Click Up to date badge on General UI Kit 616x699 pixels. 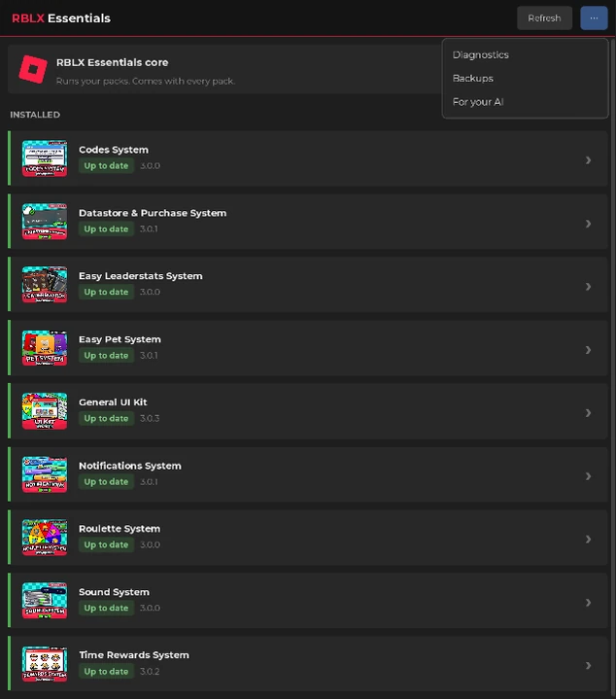(106, 419)
